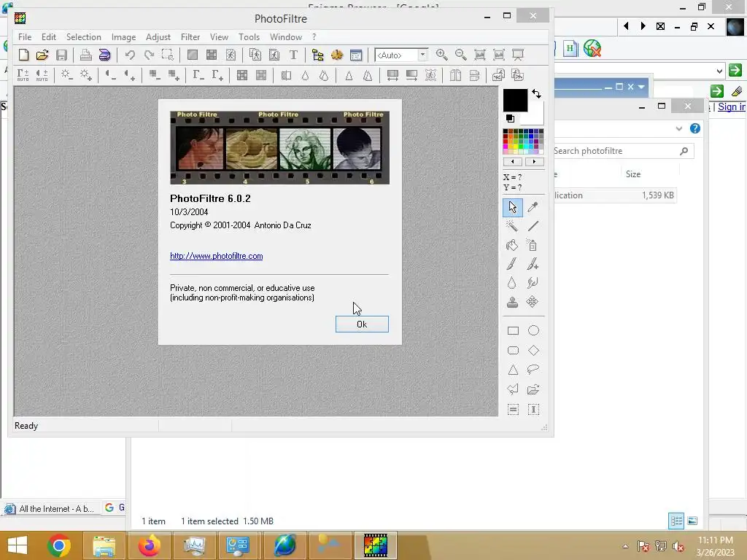Open Explorer help question mark button
747x560 pixels.
695,128
